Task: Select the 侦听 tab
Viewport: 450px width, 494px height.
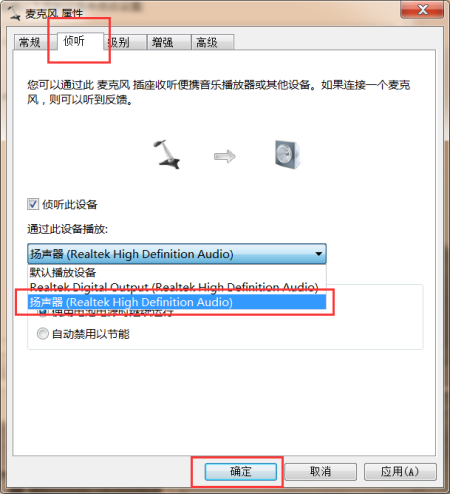Action: pos(75,41)
